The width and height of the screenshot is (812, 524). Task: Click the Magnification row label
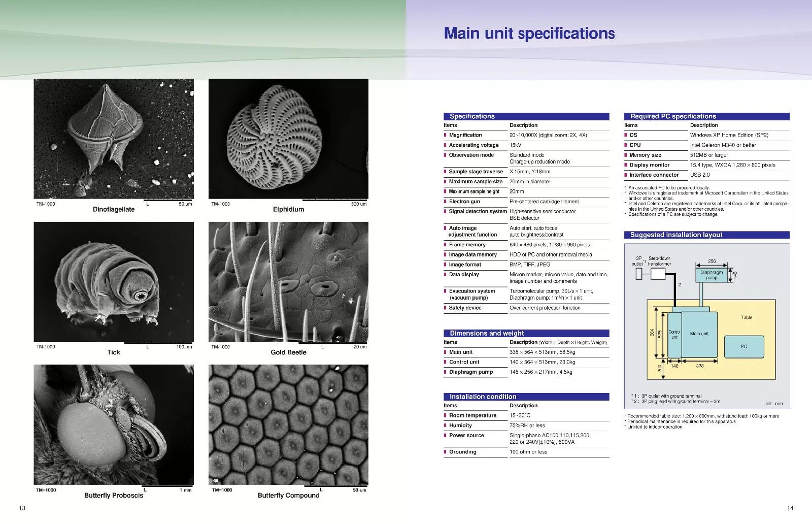(x=465, y=135)
